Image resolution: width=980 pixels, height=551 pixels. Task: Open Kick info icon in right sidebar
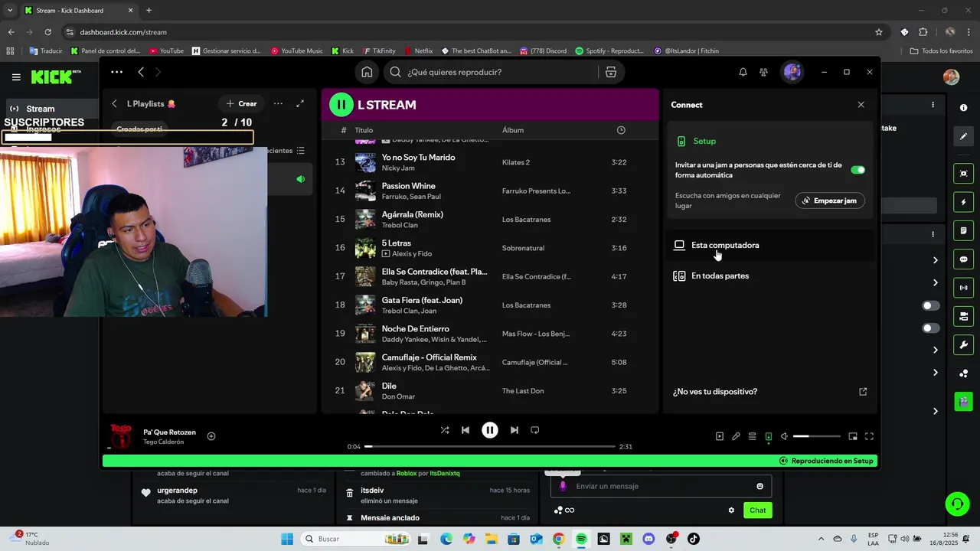[963, 106]
